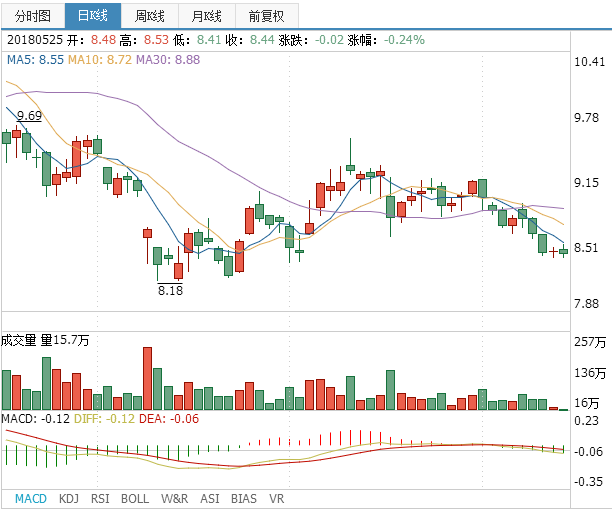612x511 pixels.
Task: Show the BOLL indicator
Action: [135, 499]
